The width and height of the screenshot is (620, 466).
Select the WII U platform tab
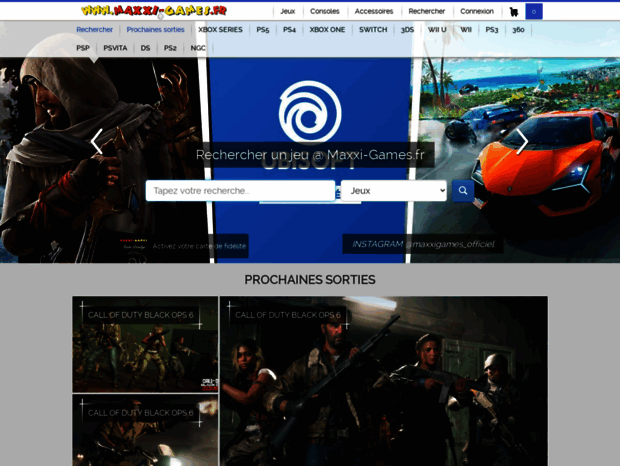point(437,30)
